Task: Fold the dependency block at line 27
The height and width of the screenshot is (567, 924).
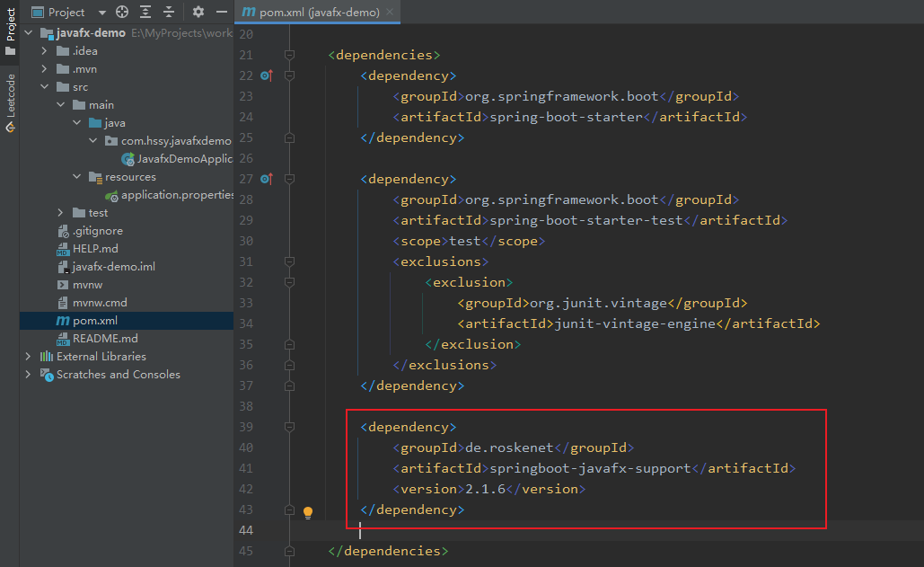Action: [289, 179]
